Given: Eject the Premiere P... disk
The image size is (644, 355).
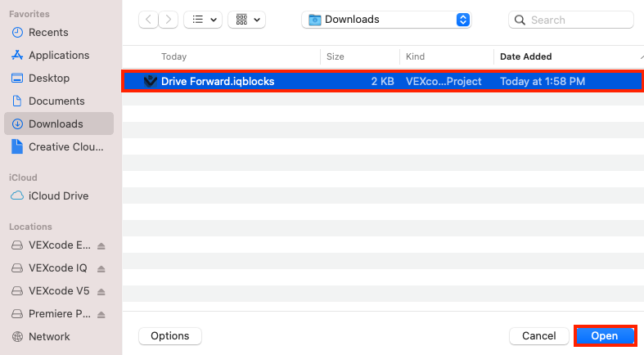Looking at the screenshot, I should point(101,315).
